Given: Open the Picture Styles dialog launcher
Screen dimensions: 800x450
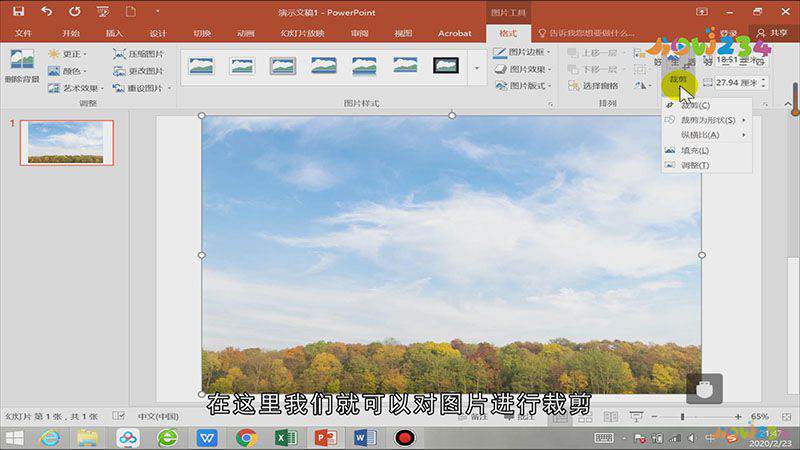Looking at the screenshot, I should tap(551, 104).
